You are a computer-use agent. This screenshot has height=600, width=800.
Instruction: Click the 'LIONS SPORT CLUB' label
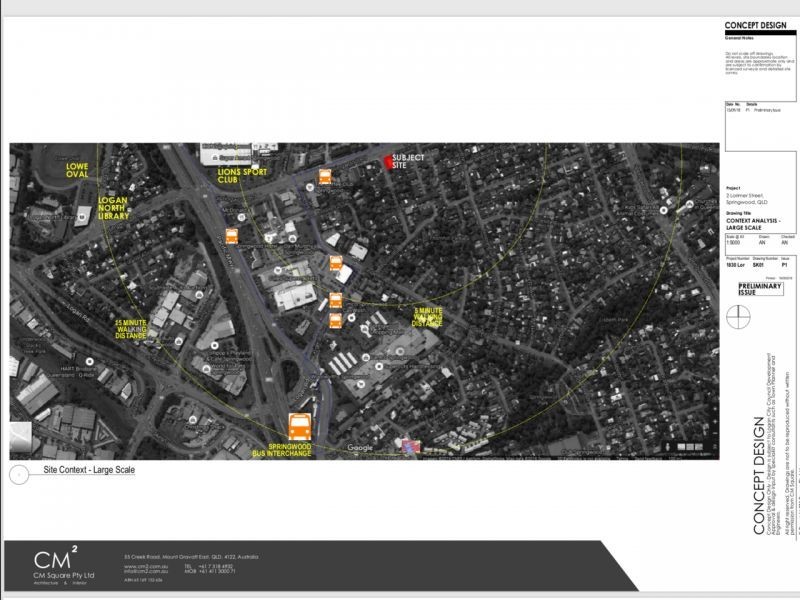pyautogui.click(x=242, y=176)
